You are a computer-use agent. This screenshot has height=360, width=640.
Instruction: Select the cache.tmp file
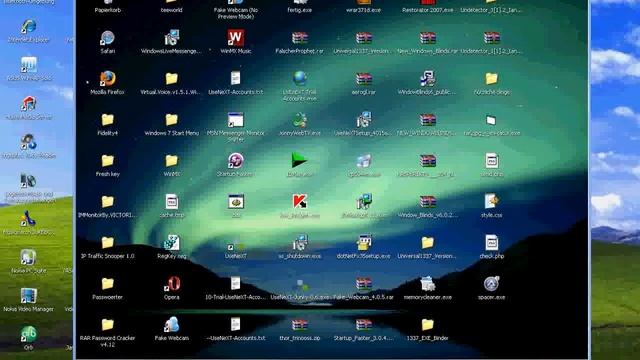pyautogui.click(x=171, y=202)
